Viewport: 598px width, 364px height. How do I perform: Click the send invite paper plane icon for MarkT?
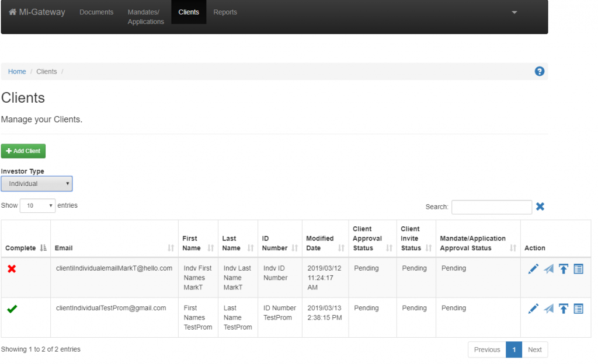click(x=548, y=269)
